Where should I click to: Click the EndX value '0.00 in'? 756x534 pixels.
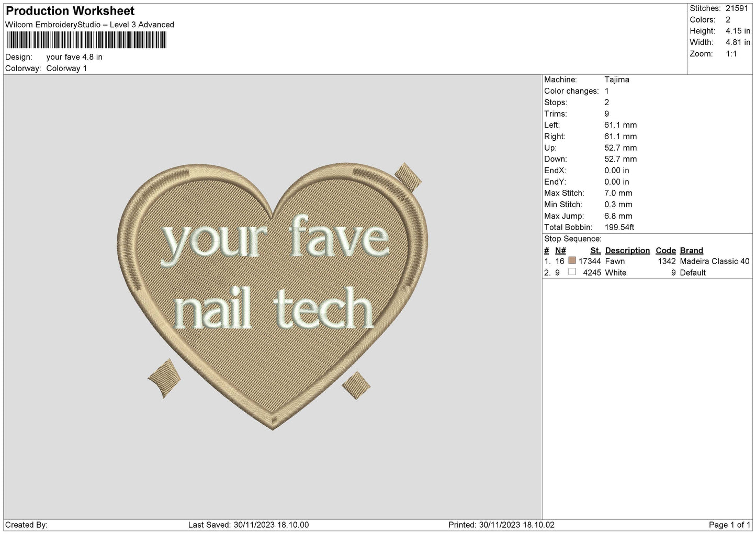tap(617, 171)
